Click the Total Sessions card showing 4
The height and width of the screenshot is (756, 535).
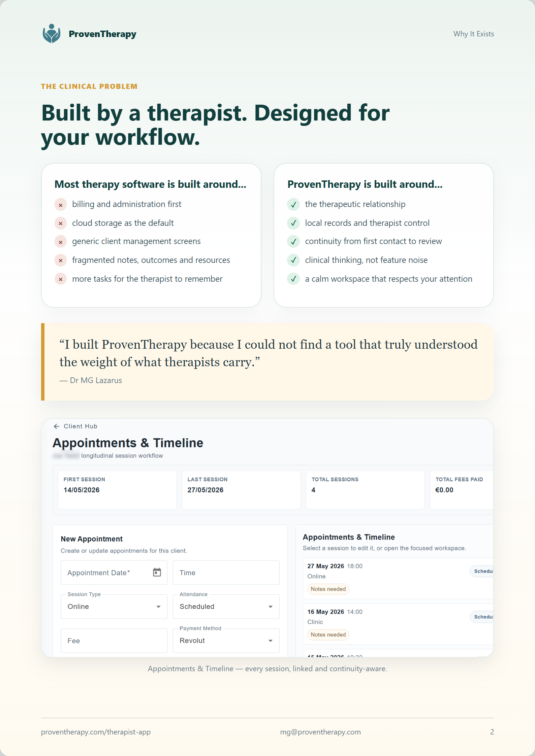[x=365, y=490]
